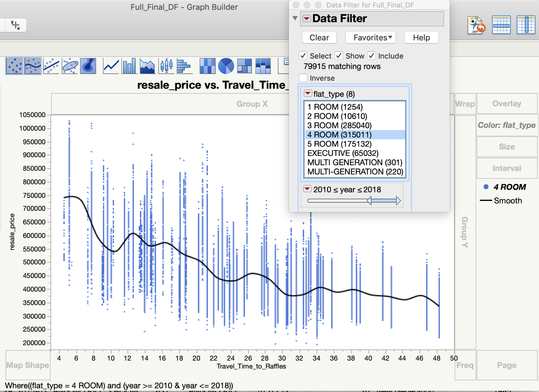Click the Clear button
The image size is (539, 392).
pyautogui.click(x=319, y=38)
